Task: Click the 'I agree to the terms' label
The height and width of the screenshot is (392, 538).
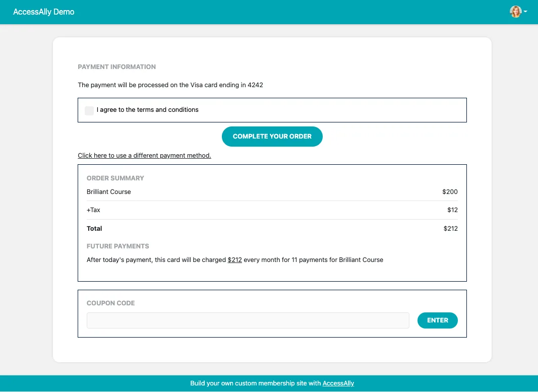Action: [147, 110]
